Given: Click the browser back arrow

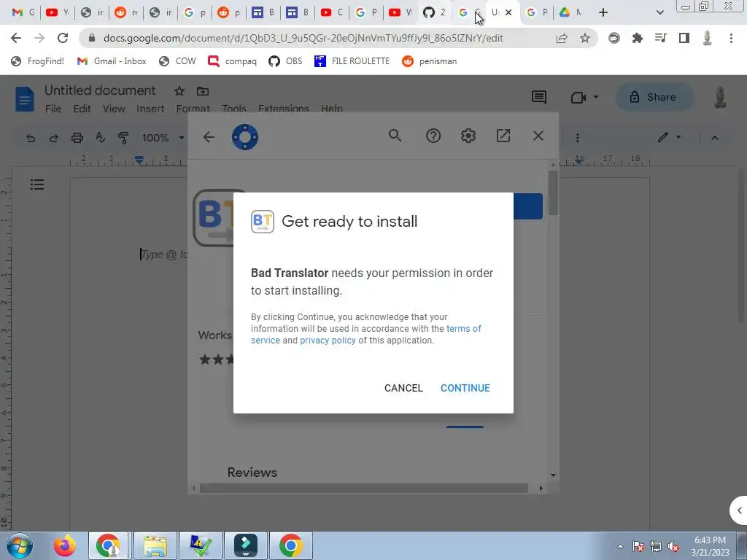Looking at the screenshot, I should pos(16,38).
